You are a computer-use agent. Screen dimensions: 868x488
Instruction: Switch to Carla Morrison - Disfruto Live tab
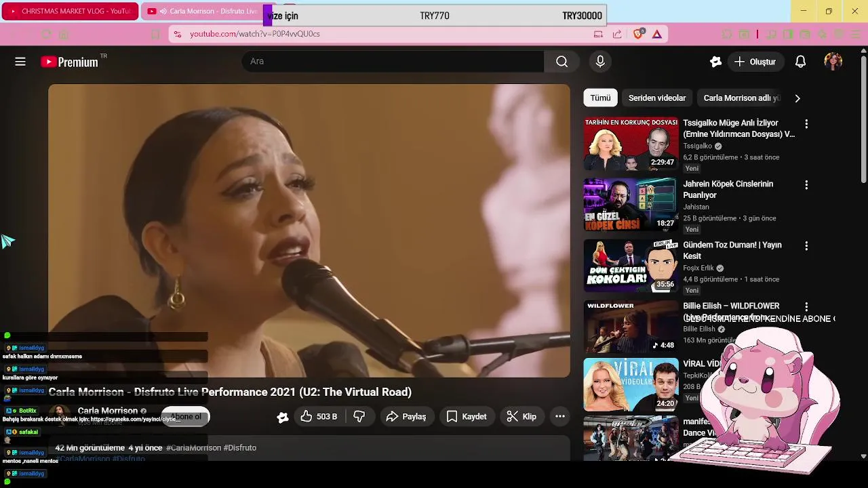pyautogui.click(x=203, y=12)
